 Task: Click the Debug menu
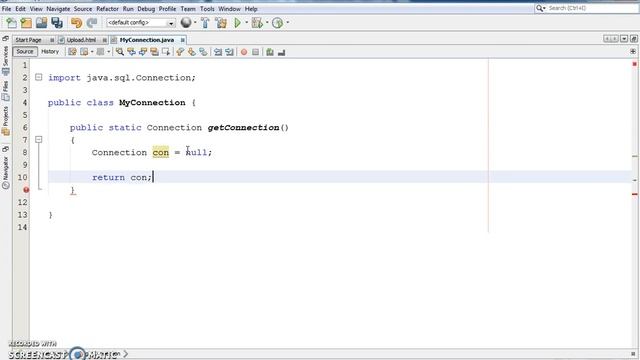[146, 9]
